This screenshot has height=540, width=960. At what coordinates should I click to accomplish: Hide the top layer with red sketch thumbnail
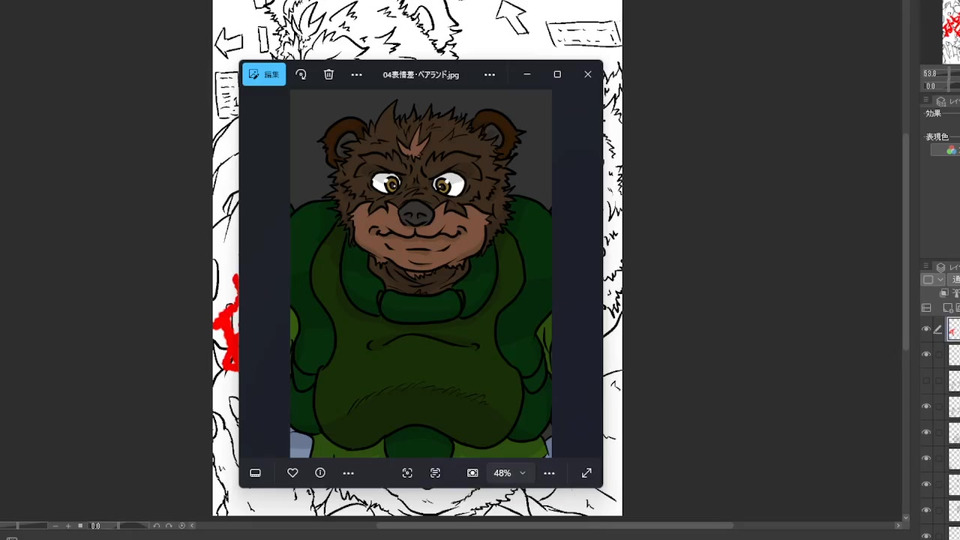click(x=926, y=329)
